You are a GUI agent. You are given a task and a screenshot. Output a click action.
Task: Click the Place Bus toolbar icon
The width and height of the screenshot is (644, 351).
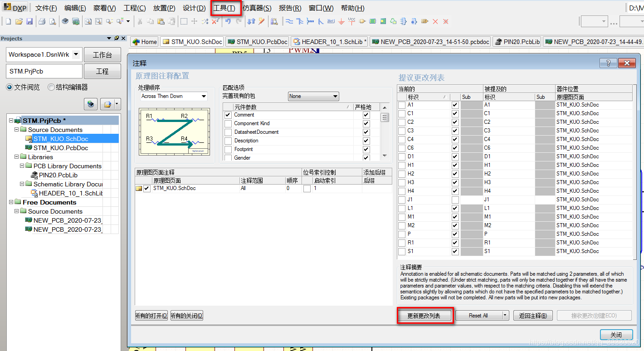tap(300, 21)
